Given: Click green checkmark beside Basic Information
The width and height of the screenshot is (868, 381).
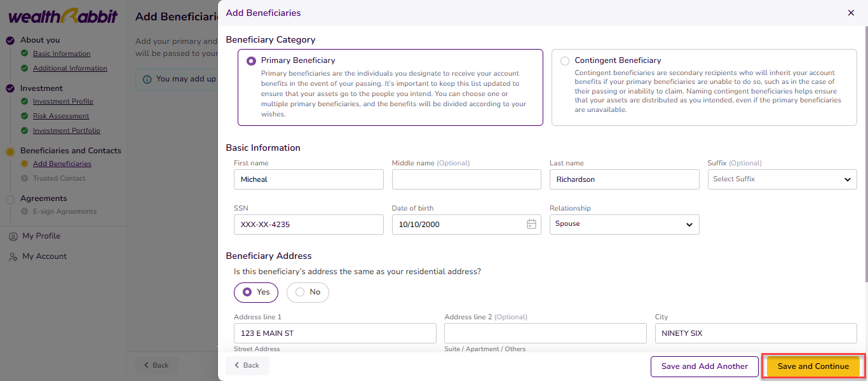Looking at the screenshot, I should (25, 53).
